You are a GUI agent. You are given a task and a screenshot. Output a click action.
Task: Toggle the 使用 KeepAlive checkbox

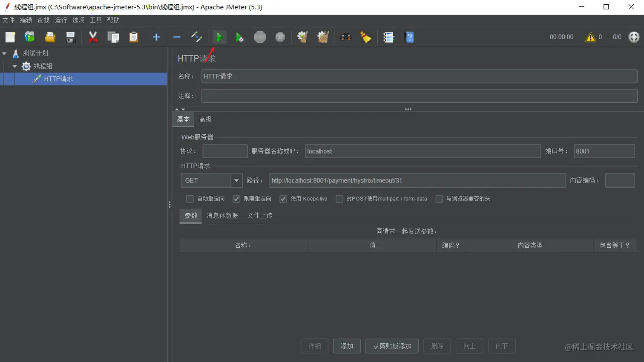point(283,199)
